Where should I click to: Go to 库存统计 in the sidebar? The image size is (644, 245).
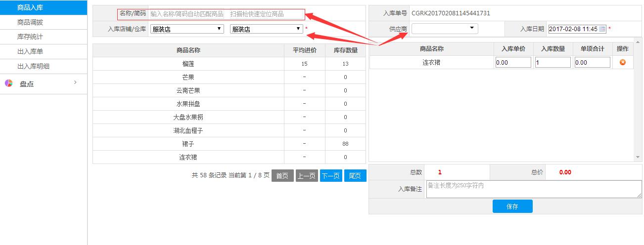(x=30, y=37)
